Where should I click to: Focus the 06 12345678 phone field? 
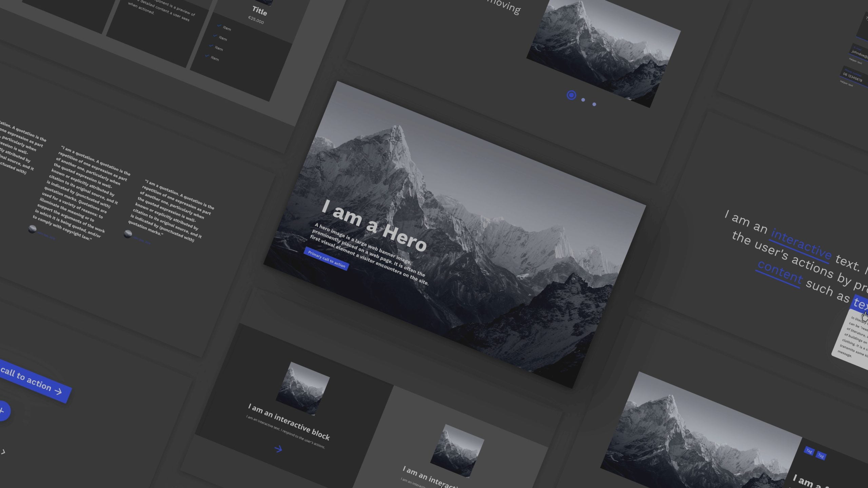[854, 76]
